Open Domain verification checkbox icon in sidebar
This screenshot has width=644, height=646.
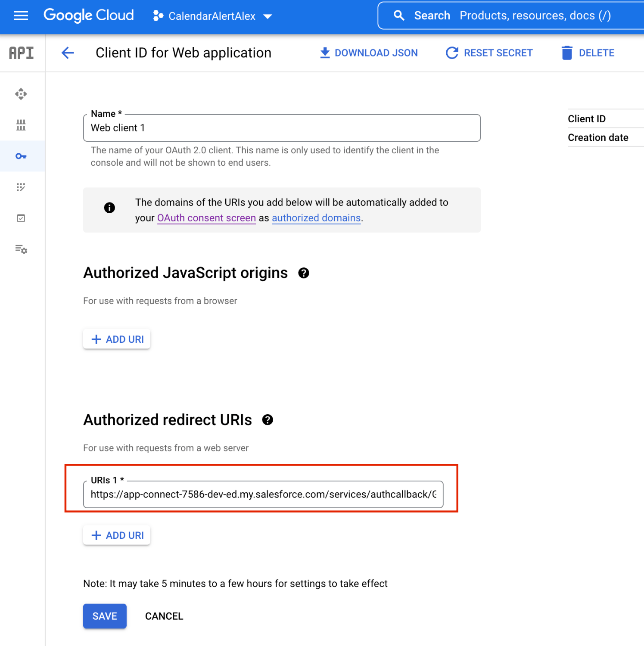[21, 218]
